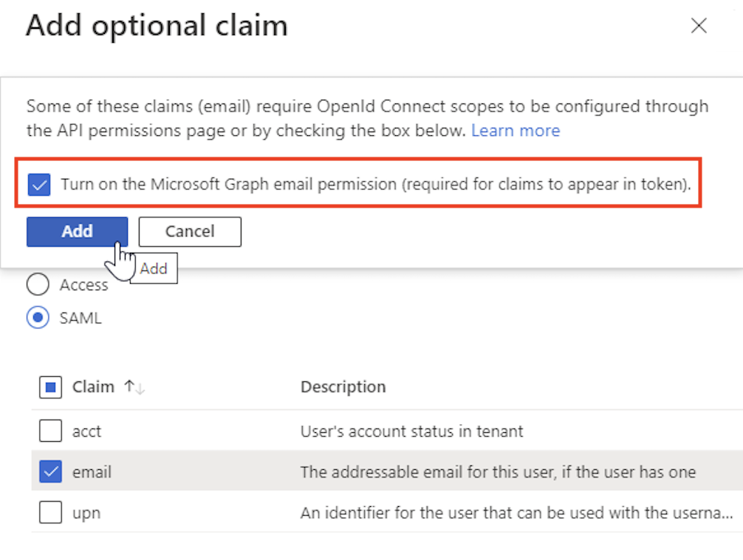743x560 pixels.
Task: Close the Add optional claim panel
Action: 698,27
